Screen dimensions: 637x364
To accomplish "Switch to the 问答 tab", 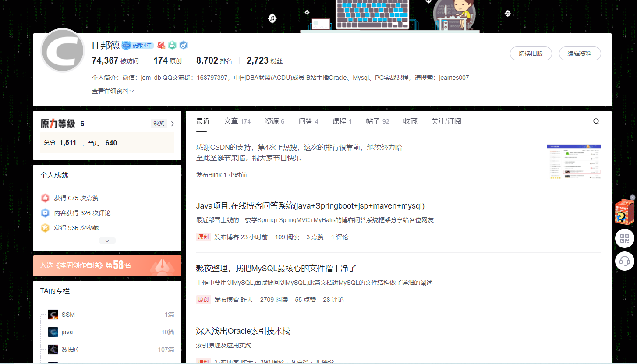I will tap(308, 121).
